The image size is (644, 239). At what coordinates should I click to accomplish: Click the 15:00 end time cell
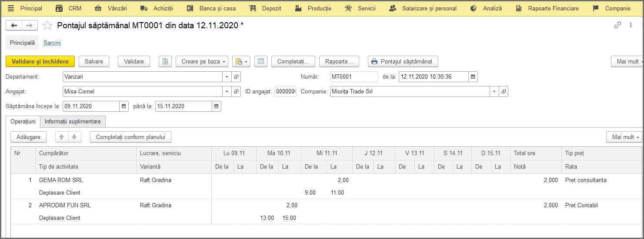pos(290,218)
